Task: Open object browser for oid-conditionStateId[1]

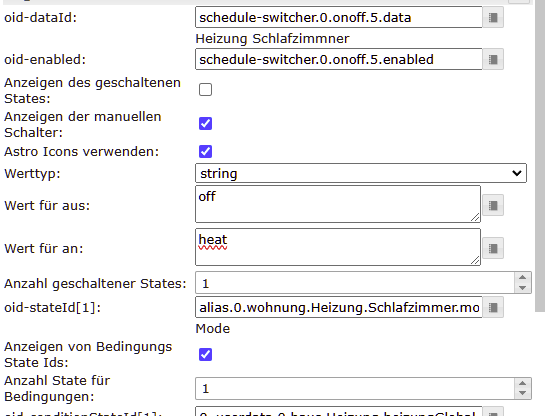Action: pyautogui.click(x=493, y=412)
